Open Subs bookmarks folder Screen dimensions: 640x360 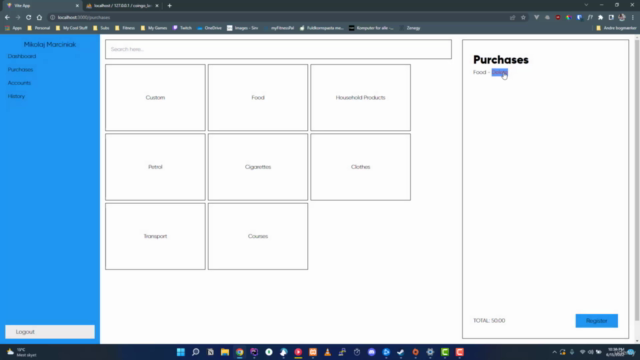point(101,28)
